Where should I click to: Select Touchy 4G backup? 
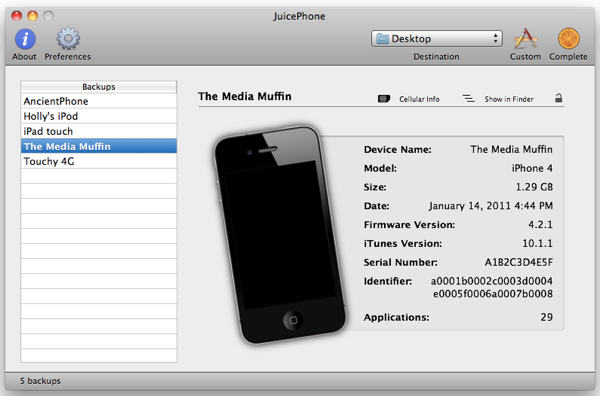[x=99, y=161]
